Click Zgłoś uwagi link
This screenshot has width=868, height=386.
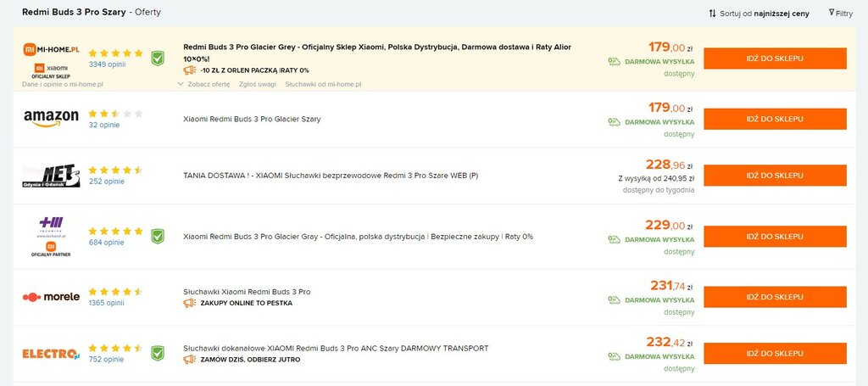(258, 84)
